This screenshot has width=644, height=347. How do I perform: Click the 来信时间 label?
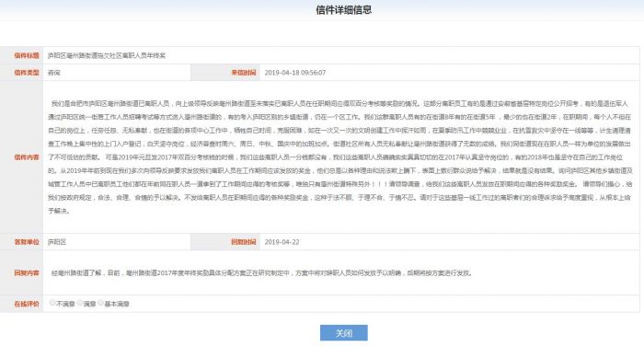[244, 73]
